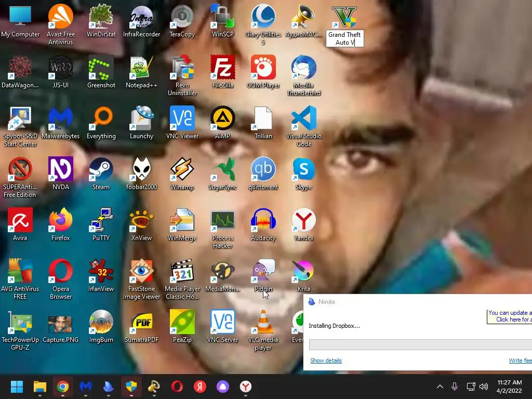The width and height of the screenshot is (532, 399).
Task: Open File Explorer from the taskbar
Action: point(39,387)
